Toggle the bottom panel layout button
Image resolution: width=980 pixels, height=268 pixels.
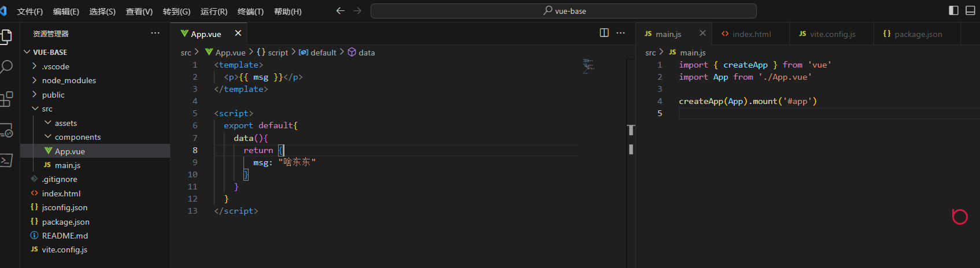tap(970, 10)
